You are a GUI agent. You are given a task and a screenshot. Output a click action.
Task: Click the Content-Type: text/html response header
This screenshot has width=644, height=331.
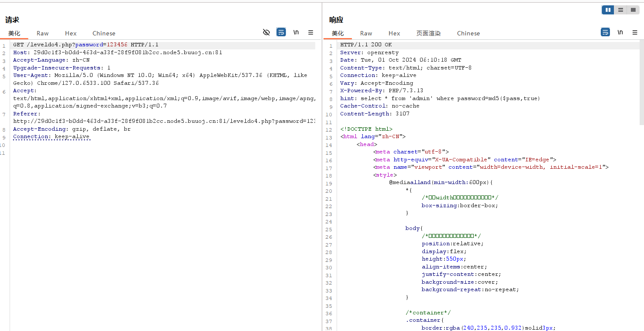pyautogui.click(x=406, y=68)
